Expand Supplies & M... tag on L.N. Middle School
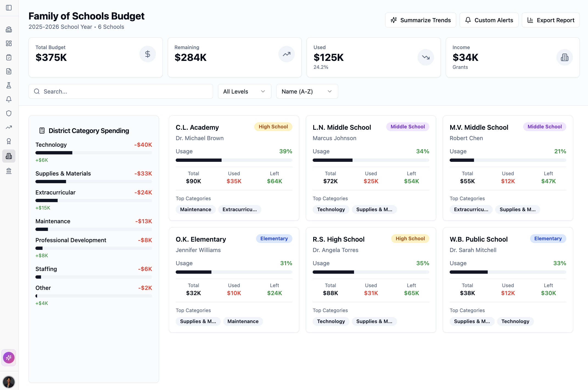Viewport: 588px width, 390px height. 374,209
